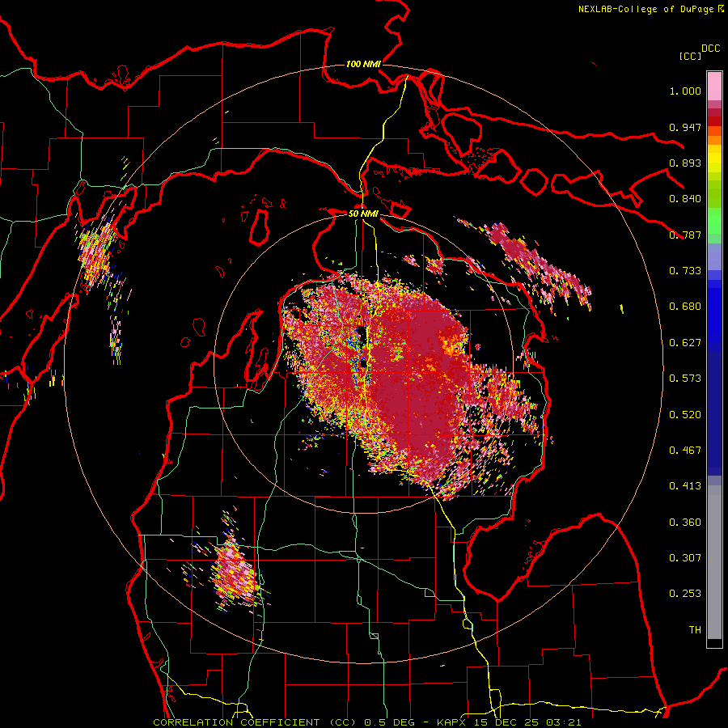Select the DCC product label

[710, 49]
